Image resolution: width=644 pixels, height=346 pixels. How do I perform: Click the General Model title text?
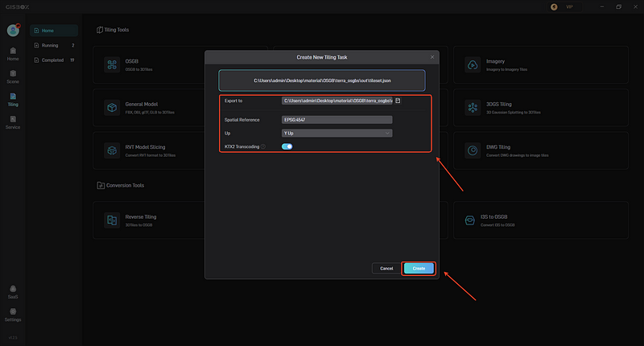pos(142,105)
